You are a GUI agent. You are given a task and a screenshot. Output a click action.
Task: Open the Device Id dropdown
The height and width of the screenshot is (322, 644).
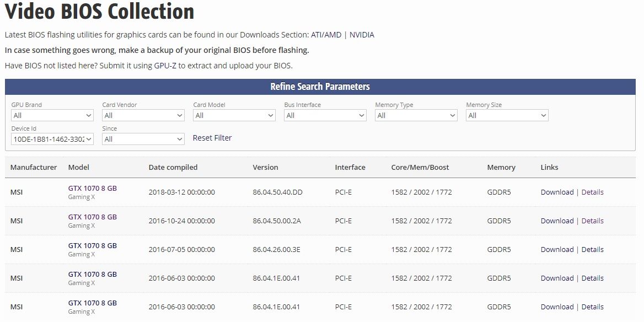tap(52, 139)
